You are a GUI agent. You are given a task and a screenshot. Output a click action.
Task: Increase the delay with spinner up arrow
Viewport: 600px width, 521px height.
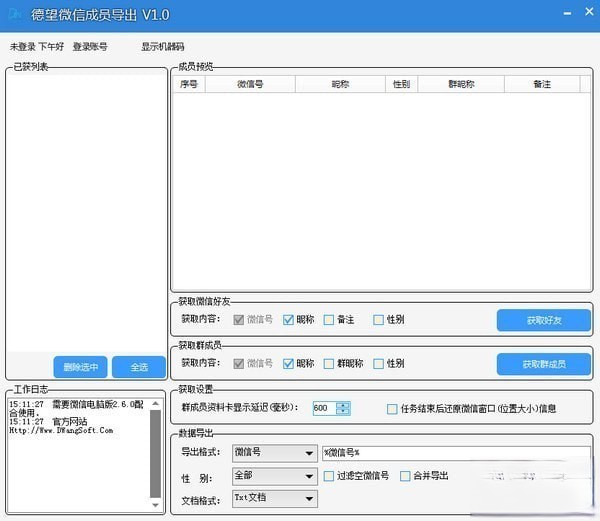(343, 405)
